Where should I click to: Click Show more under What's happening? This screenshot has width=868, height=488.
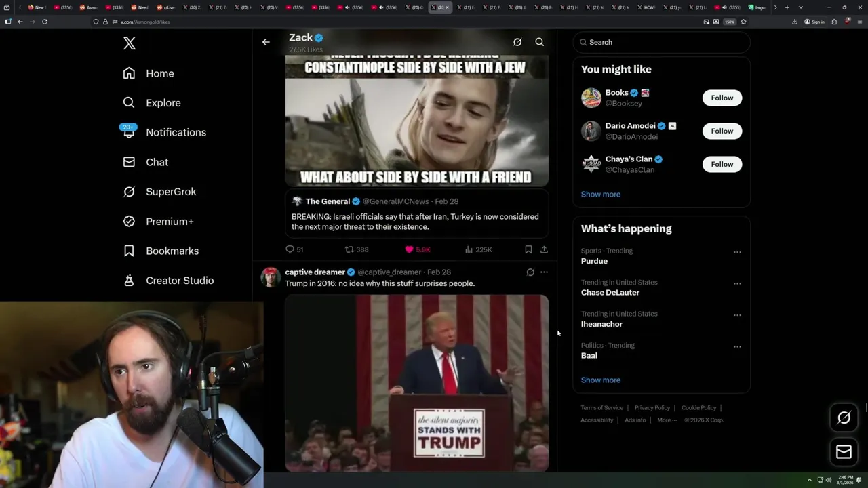[600, 380]
